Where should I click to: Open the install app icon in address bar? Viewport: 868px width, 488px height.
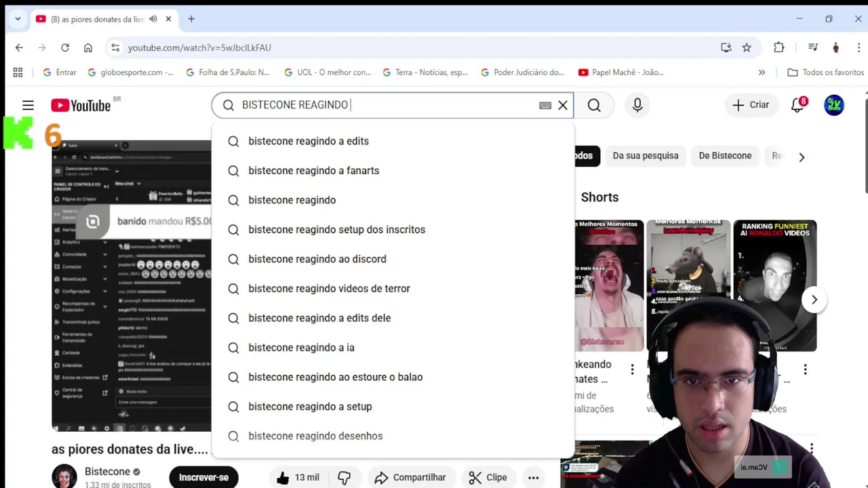pos(726,47)
